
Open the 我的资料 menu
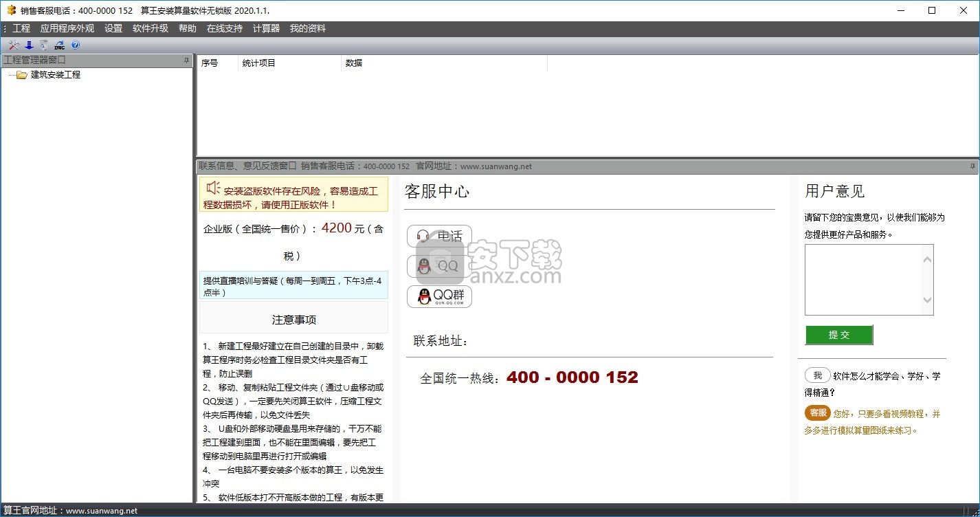[x=308, y=28]
